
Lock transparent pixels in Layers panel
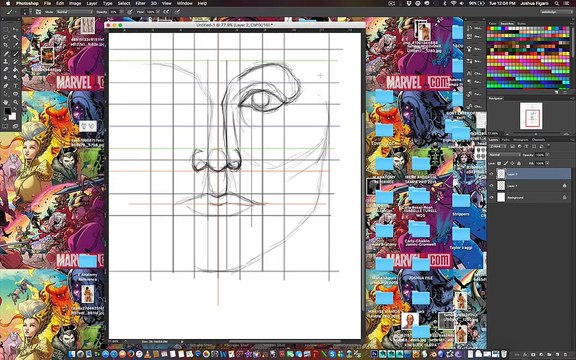click(499, 163)
